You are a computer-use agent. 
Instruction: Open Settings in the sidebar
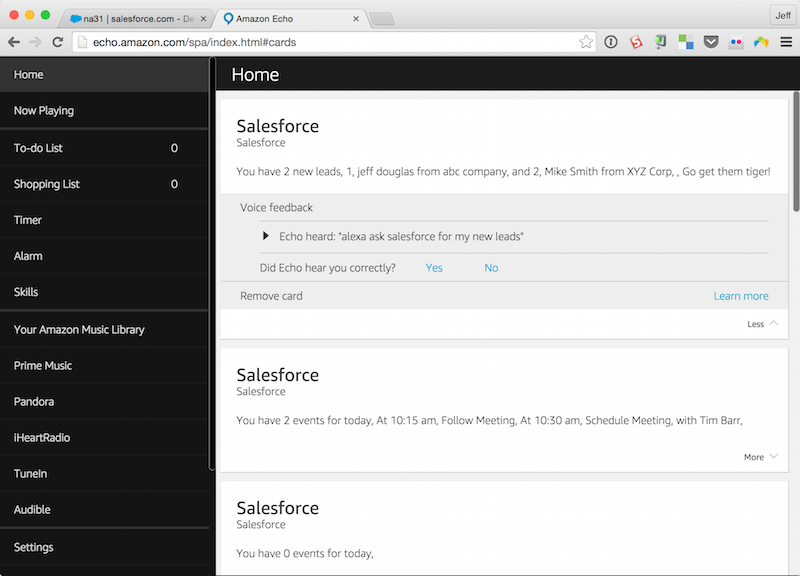pyautogui.click(x=104, y=547)
